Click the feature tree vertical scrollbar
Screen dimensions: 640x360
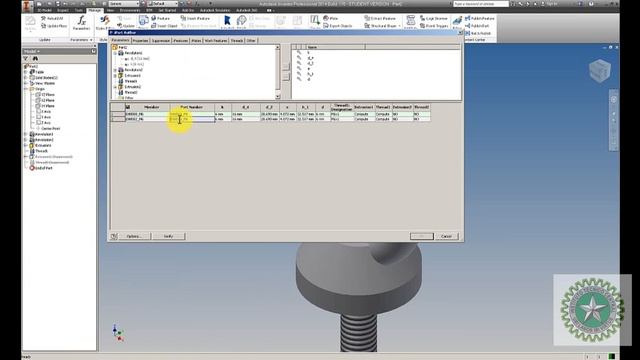(278, 72)
